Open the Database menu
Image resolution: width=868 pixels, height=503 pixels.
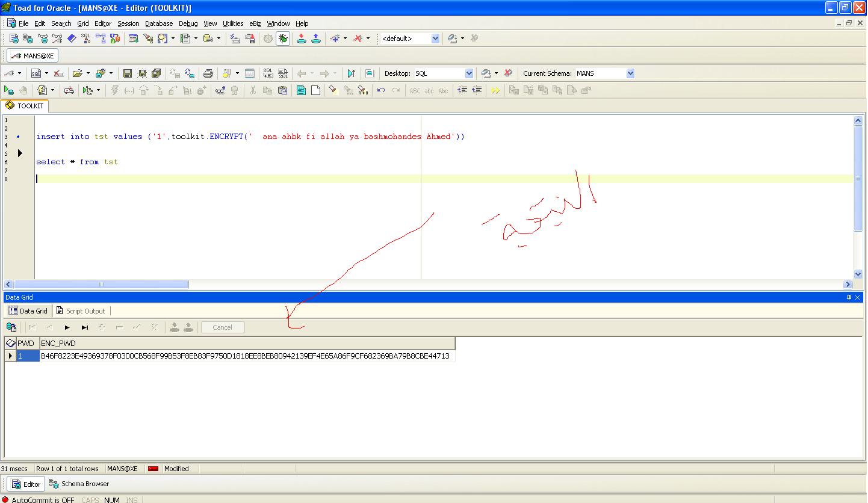[159, 23]
